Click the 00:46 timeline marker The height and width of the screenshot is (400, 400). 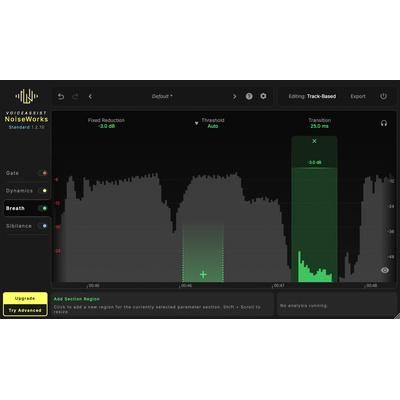pyautogui.click(x=186, y=286)
